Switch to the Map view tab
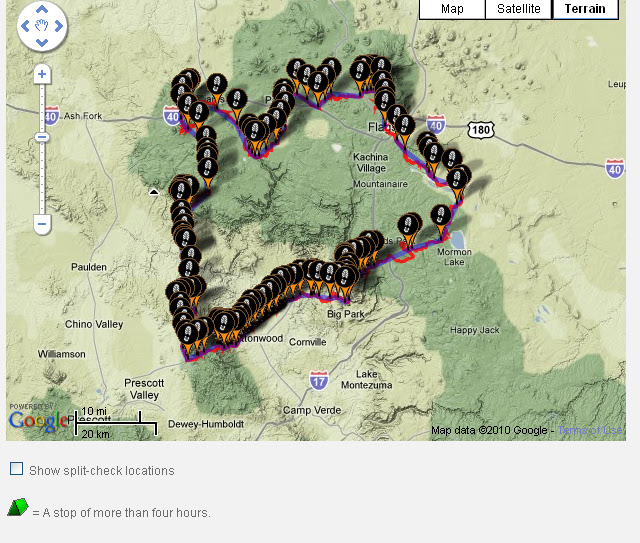 coord(452,9)
